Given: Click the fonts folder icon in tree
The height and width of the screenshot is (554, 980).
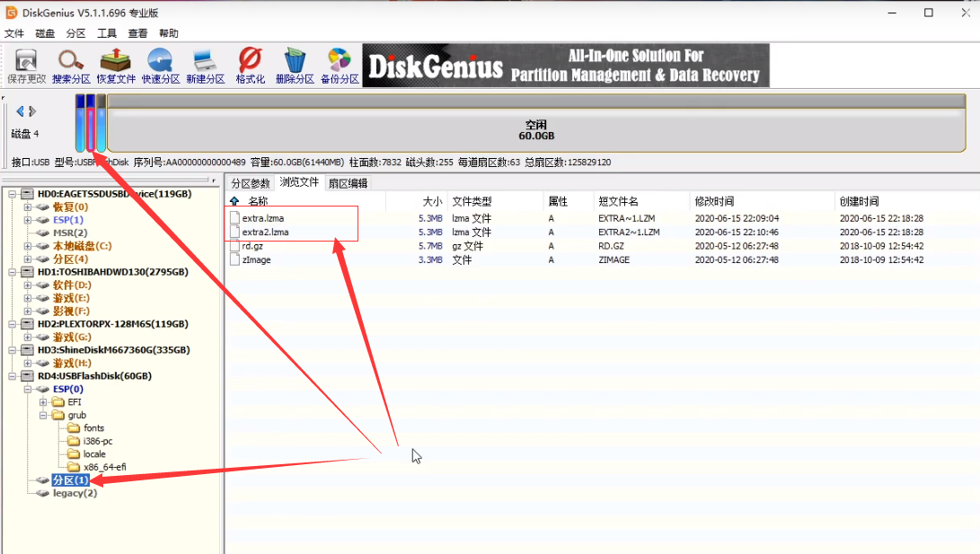Looking at the screenshot, I should click(x=74, y=427).
